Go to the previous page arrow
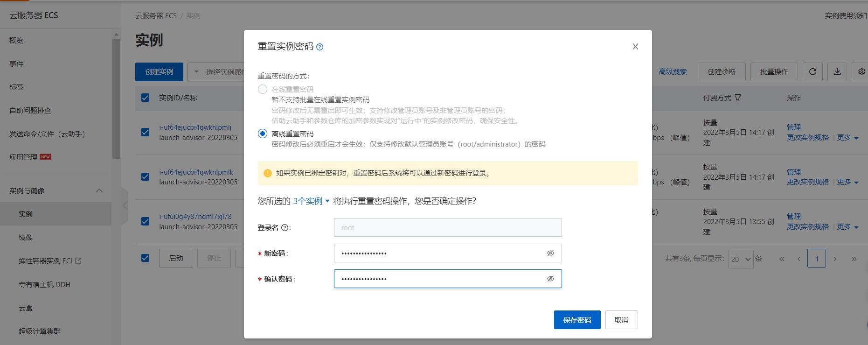The height and width of the screenshot is (345, 868). coord(799,259)
